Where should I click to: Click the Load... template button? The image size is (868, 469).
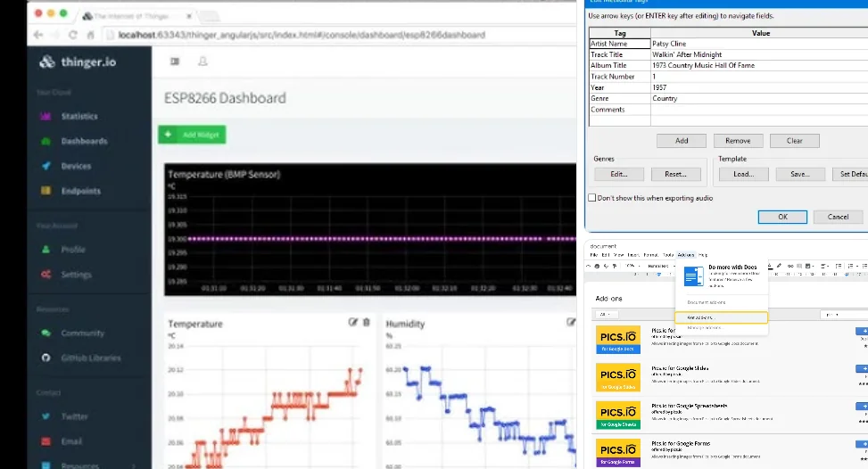[744, 175]
